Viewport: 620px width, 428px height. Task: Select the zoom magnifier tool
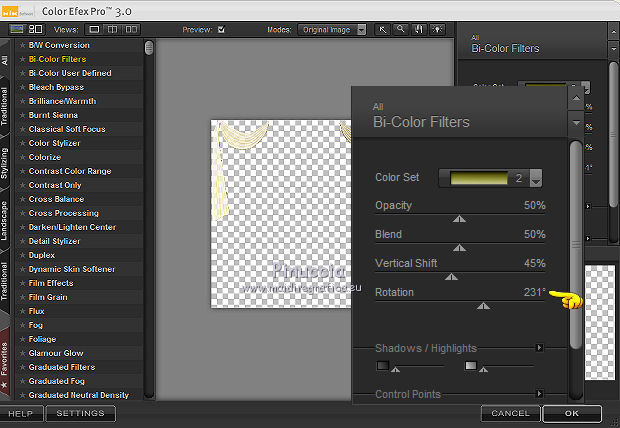[401, 29]
